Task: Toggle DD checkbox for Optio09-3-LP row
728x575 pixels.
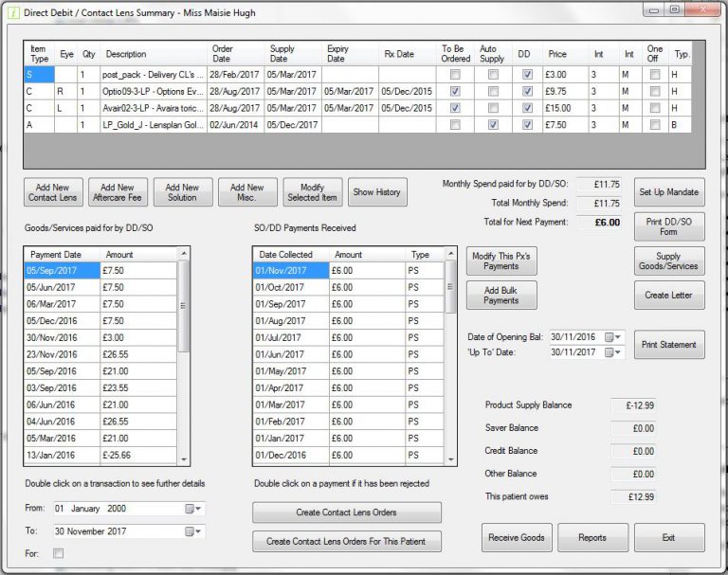Action: click(x=527, y=92)
